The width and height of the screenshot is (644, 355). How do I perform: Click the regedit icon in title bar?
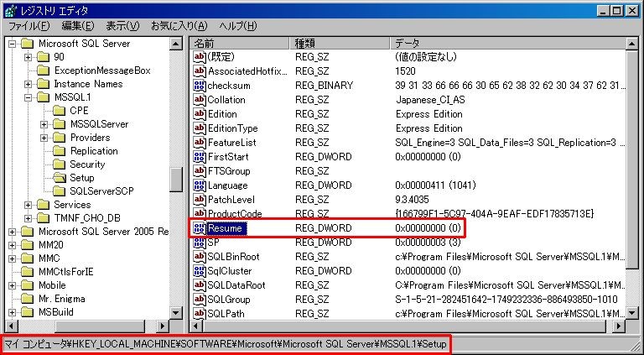pyautogui.click(x=10, y=10)
